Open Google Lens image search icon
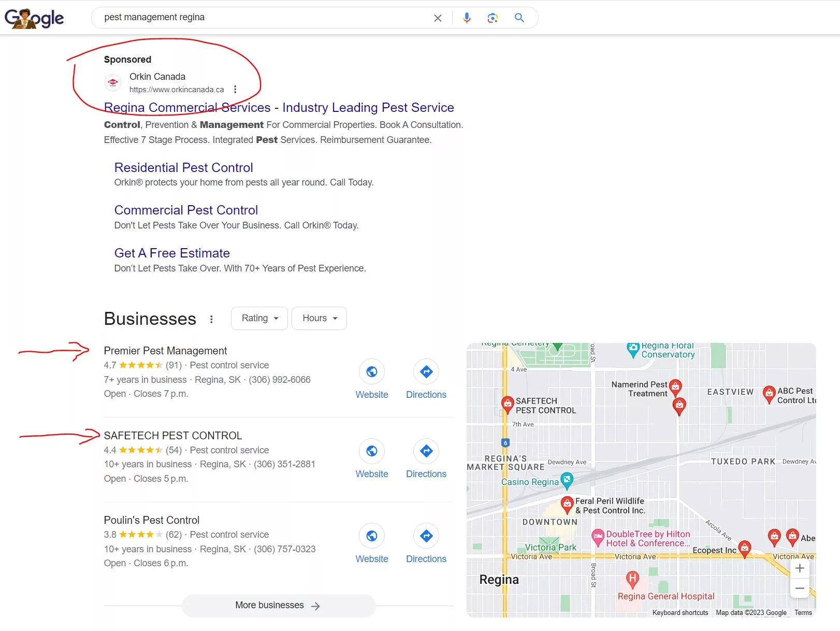 click(x=493, y=18)
